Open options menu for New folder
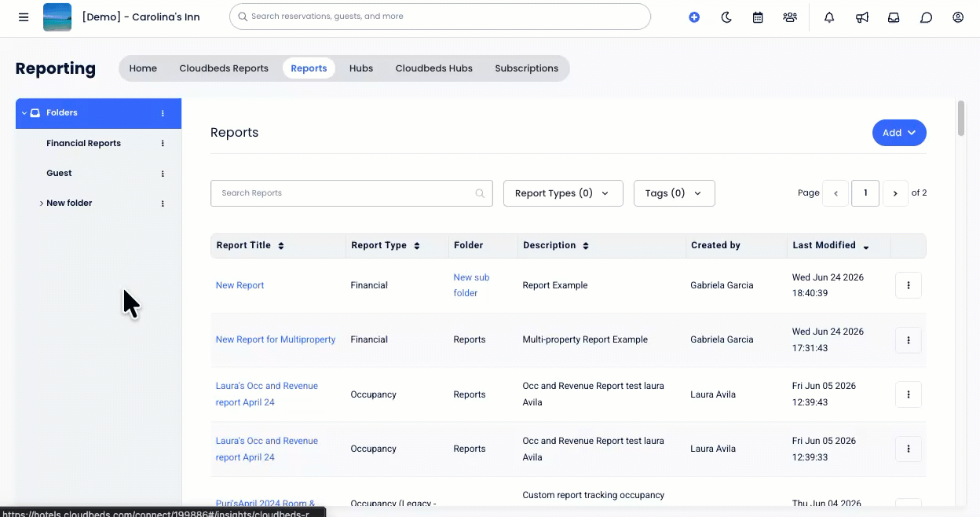 point(163,203)
